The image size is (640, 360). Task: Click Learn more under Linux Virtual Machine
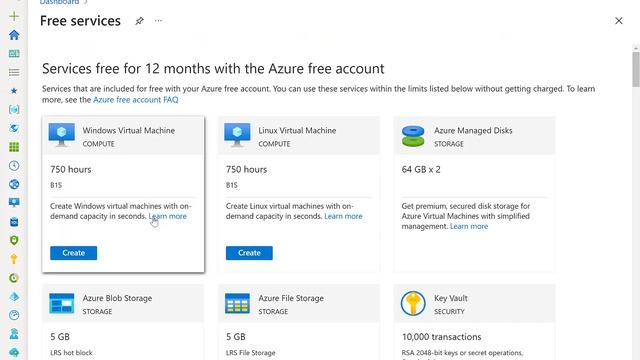(343, 216)
